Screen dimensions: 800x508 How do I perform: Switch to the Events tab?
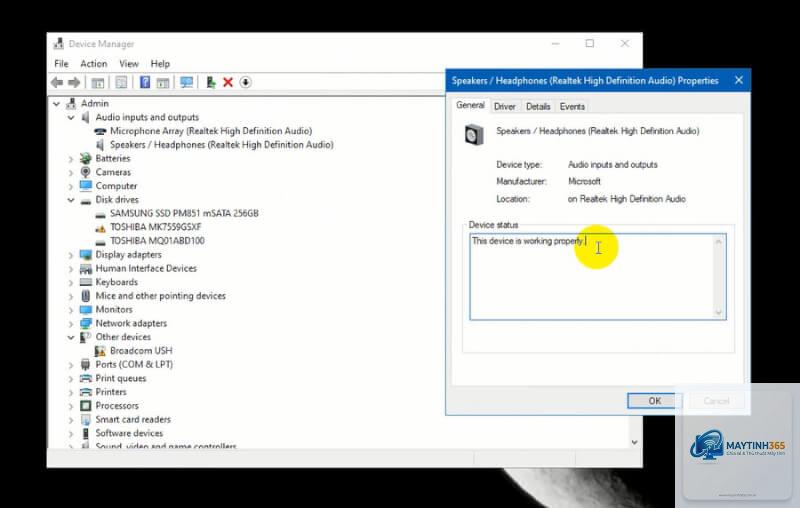point(572,106)
